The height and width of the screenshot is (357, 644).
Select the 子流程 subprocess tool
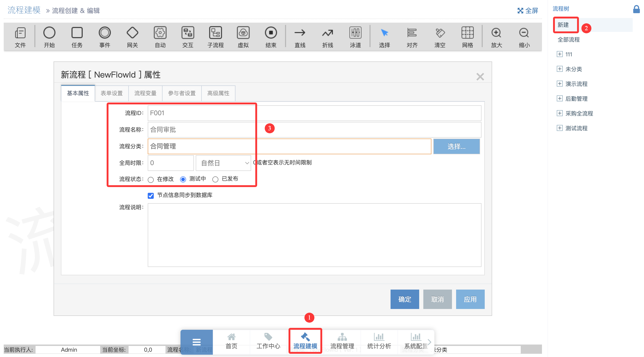pos(216,38)
